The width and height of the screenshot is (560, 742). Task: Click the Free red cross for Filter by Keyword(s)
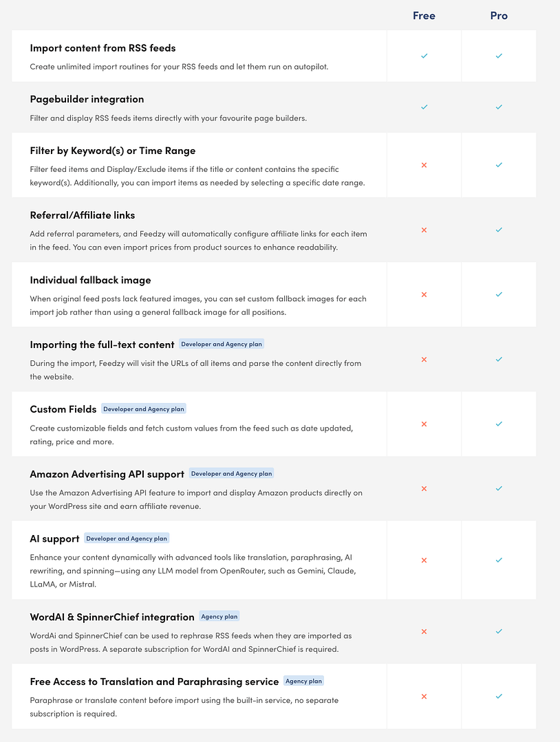424,165
